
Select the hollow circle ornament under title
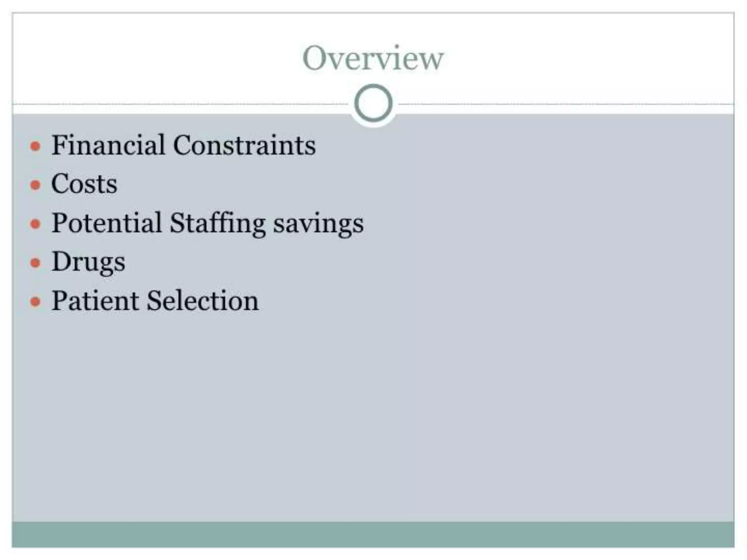pos(373,103)
